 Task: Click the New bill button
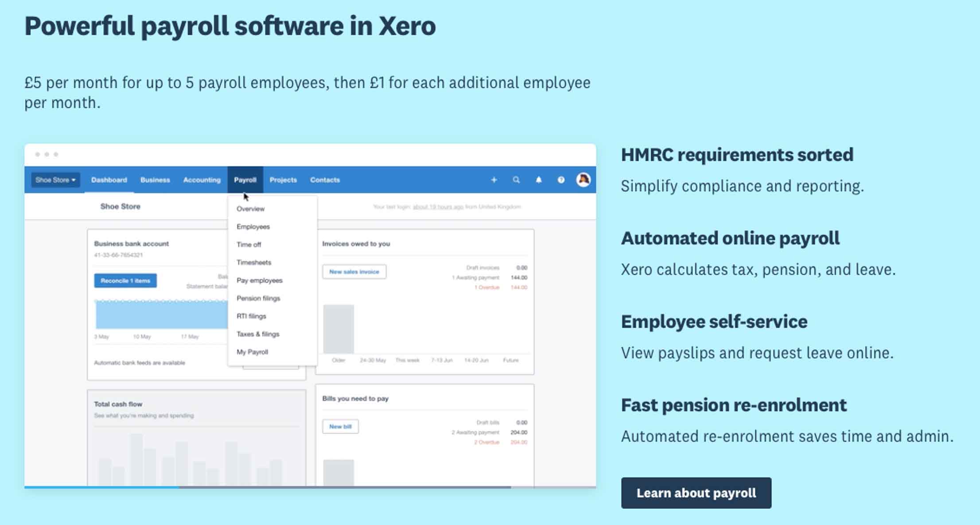click(340, 427)
